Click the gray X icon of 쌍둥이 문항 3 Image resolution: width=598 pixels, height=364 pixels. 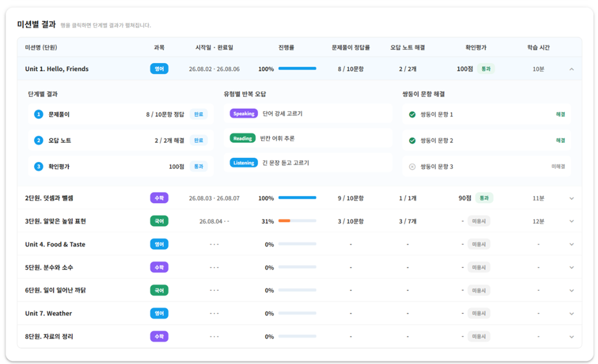[412, 167]
